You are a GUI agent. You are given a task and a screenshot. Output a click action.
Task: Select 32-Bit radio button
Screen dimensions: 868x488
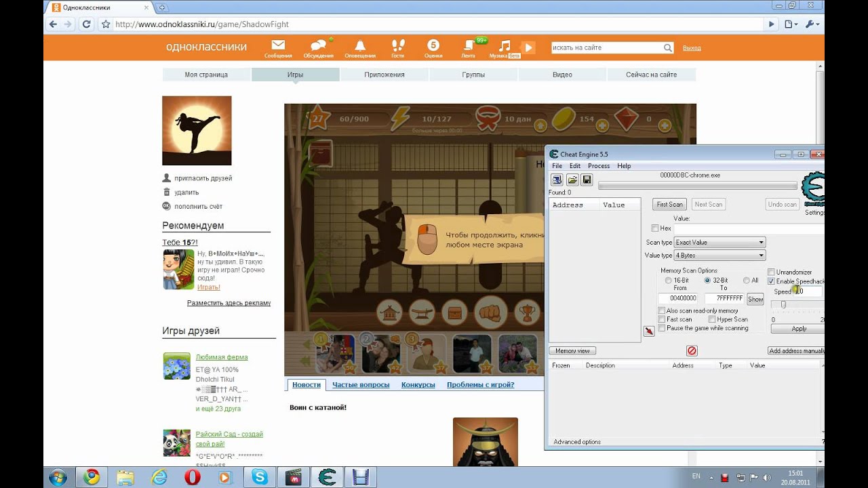pyautogui.click(x=708, y=280)
